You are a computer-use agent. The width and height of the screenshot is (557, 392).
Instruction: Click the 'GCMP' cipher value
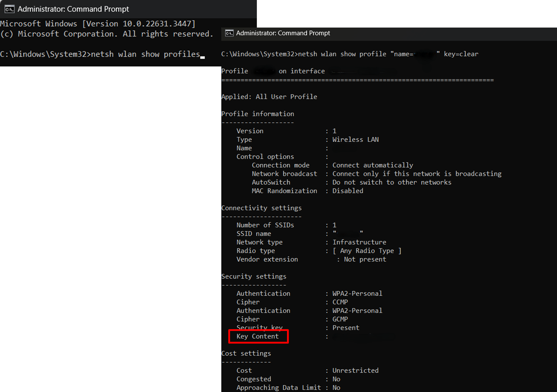pyautogui.click(x=340, y=319)
